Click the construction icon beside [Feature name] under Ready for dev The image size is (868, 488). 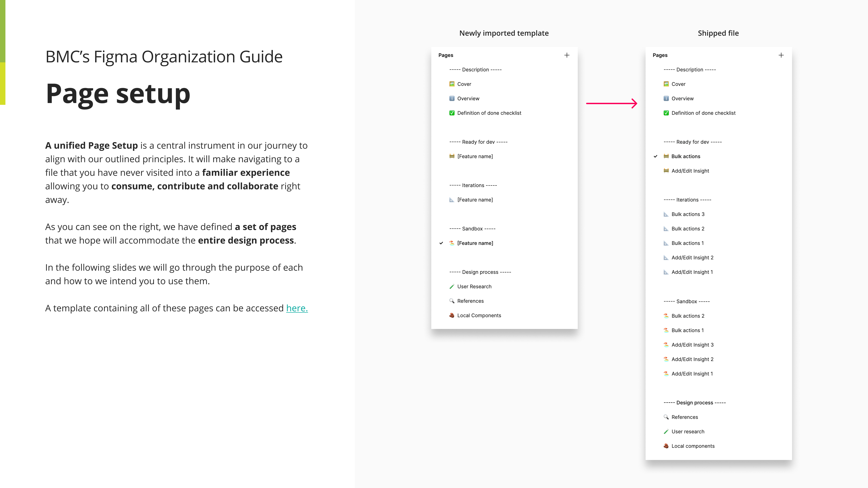tap(452, 156)
